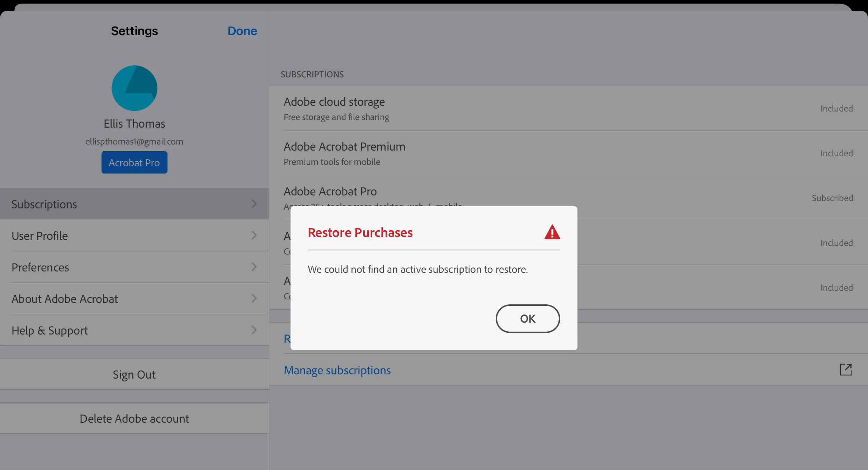This screenshot has height=470, width=868.
Task: Click the About Adobe Acrobat chevron
Action: (254, 299)
